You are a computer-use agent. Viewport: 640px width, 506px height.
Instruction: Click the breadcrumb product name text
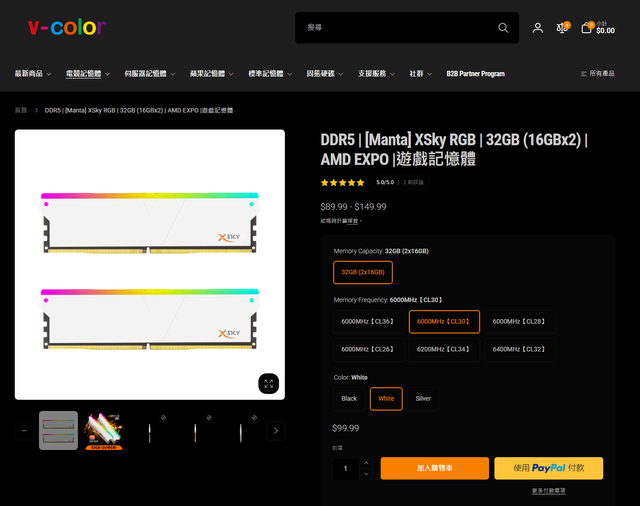pos(139,110)
